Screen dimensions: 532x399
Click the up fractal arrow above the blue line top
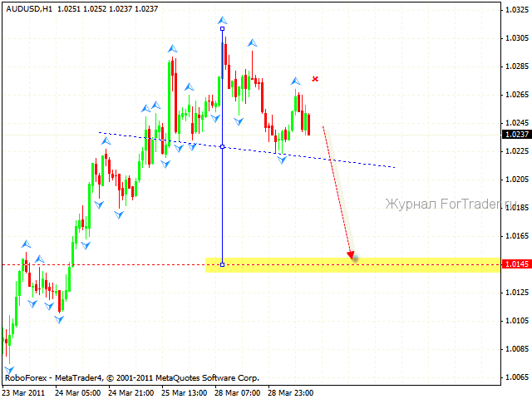(x=223, y=20)
